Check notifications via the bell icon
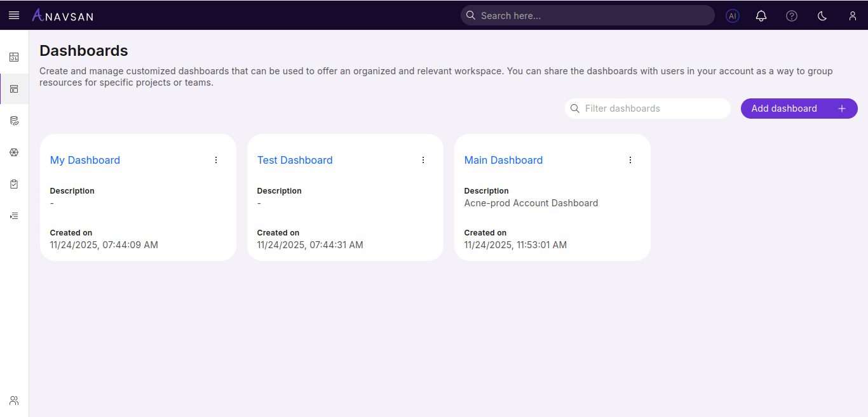Viewport: 868px width, 417px height. pos(761,15)
